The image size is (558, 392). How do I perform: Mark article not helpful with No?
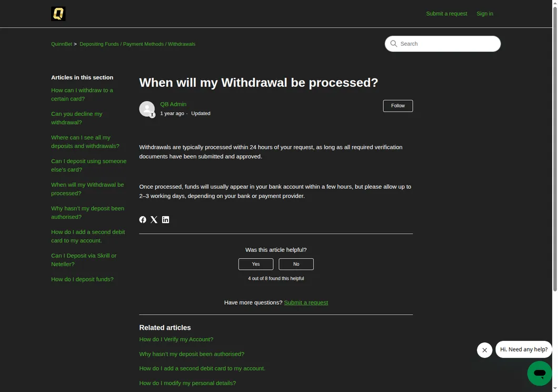pyautogui.click(x=296, y=264)
